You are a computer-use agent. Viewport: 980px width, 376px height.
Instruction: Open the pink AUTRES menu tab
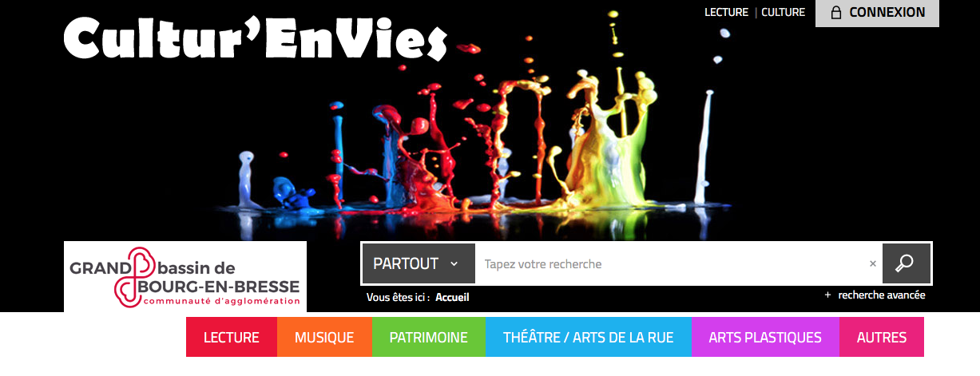coord(882,337)
